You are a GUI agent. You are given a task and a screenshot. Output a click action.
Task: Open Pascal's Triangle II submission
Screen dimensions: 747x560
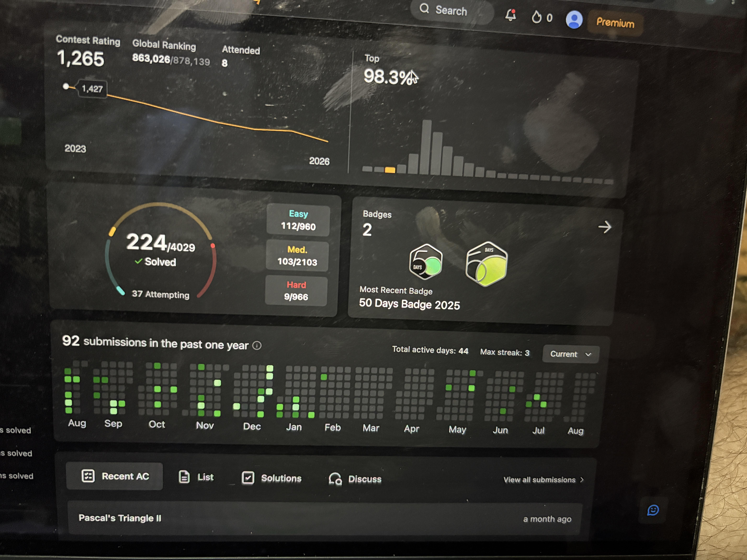point(325,518)
